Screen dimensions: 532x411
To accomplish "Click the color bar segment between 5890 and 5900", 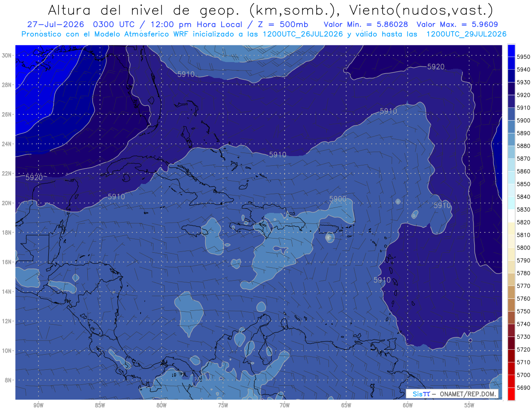I will [511, 127].
